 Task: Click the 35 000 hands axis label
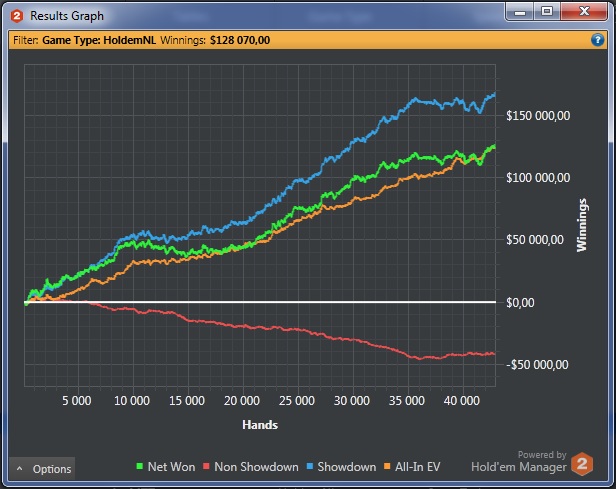pos(407,401)
